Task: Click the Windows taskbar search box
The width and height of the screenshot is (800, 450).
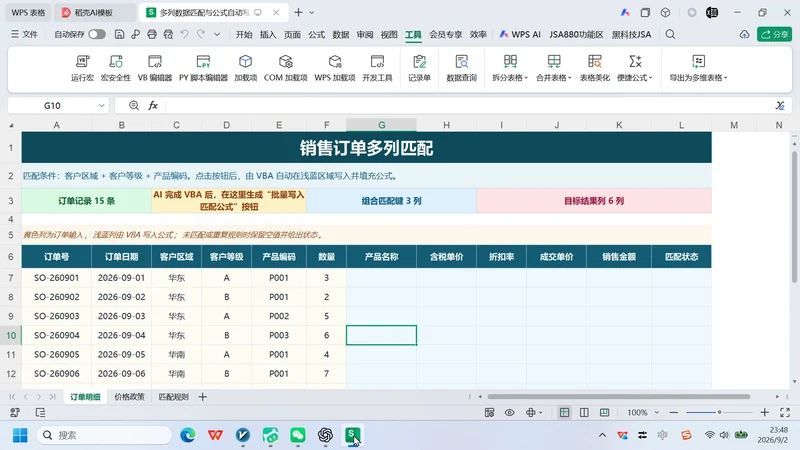Action: [x=104, y=435]
